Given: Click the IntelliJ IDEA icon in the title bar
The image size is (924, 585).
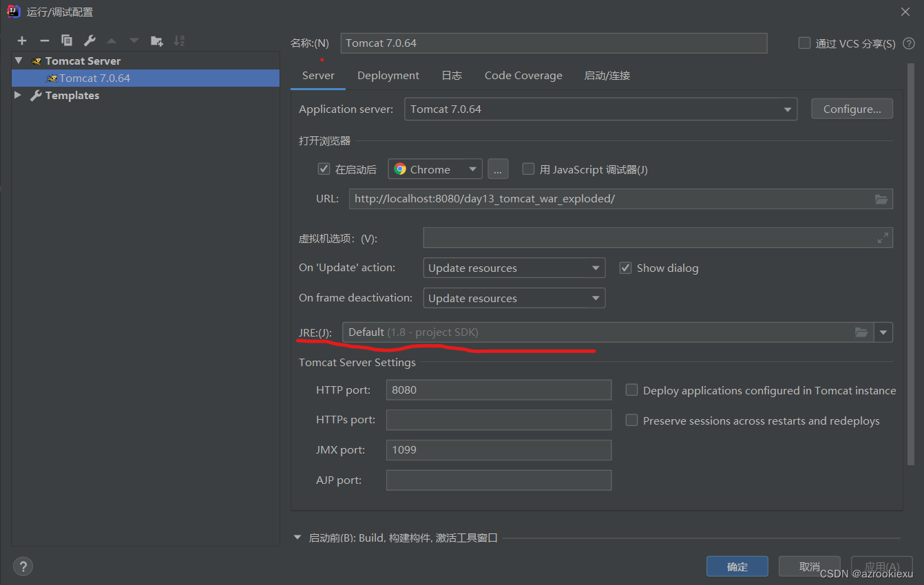Looking at the screenshot, I should point(13,11).
